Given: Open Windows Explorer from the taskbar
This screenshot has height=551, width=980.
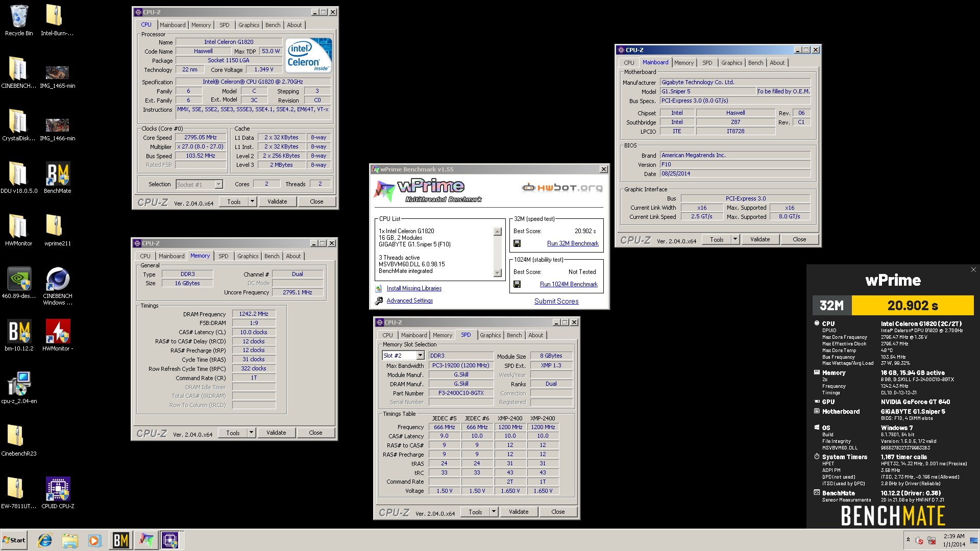Looking at the screenshot, I should (70, 540).
